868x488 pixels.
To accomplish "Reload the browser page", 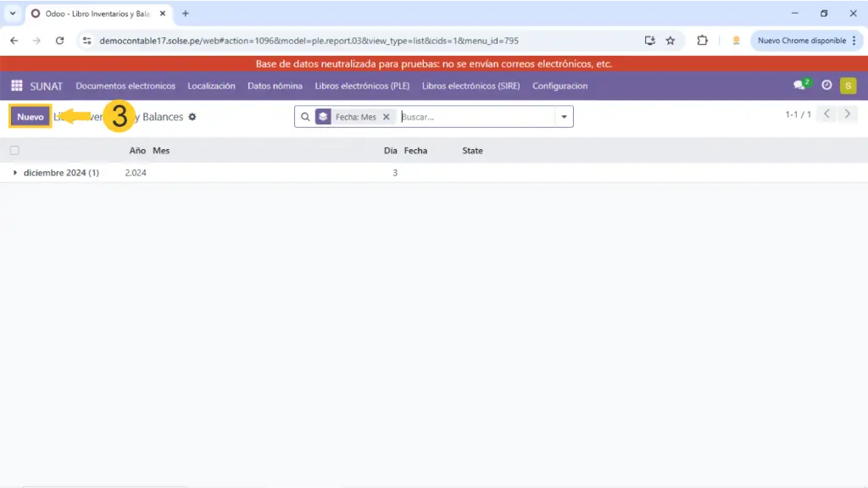I will [59, 41].
